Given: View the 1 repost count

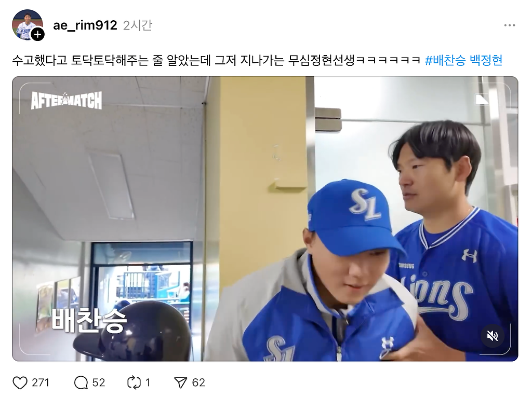Looking at the screenshot, I should tap(148, 383).
